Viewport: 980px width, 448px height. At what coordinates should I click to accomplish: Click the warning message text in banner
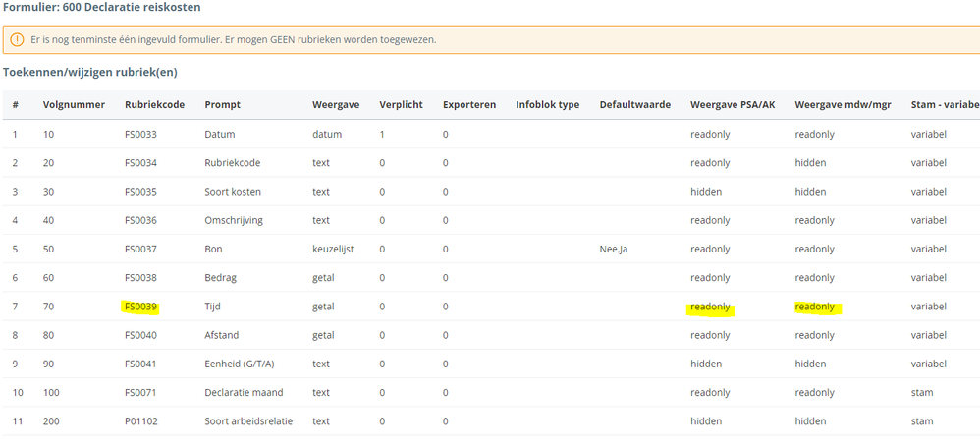point(233,39)
